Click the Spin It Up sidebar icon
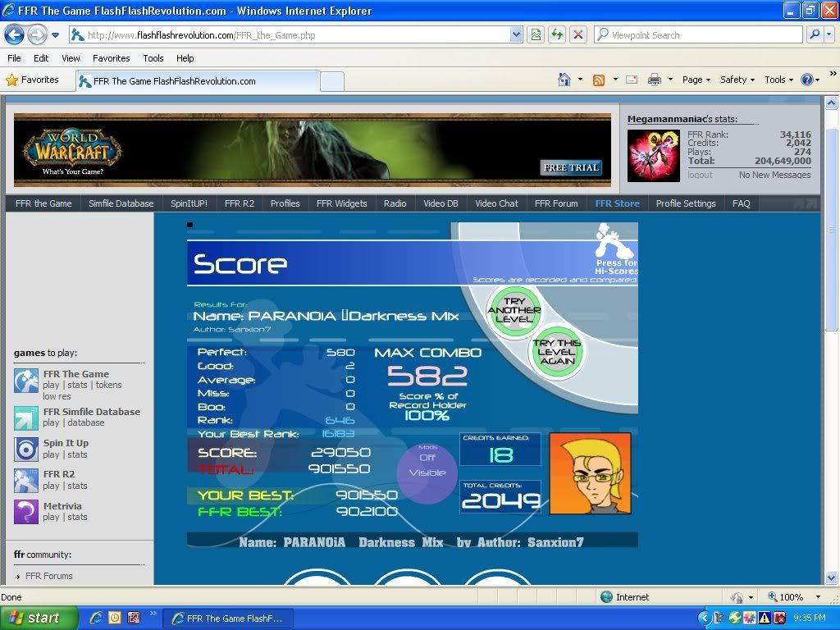The image size is (840, 630). coord(26,449)
